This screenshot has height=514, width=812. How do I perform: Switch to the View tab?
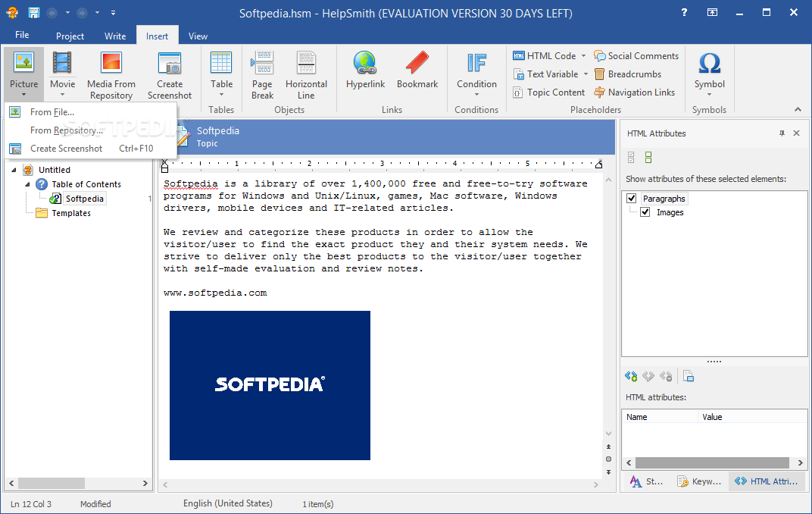(198, 36)
